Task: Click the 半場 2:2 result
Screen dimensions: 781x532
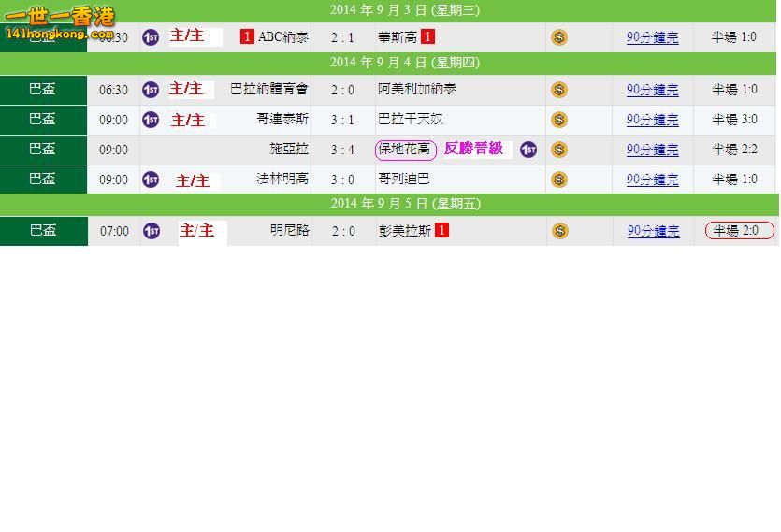Action: [x=734, y=150]
